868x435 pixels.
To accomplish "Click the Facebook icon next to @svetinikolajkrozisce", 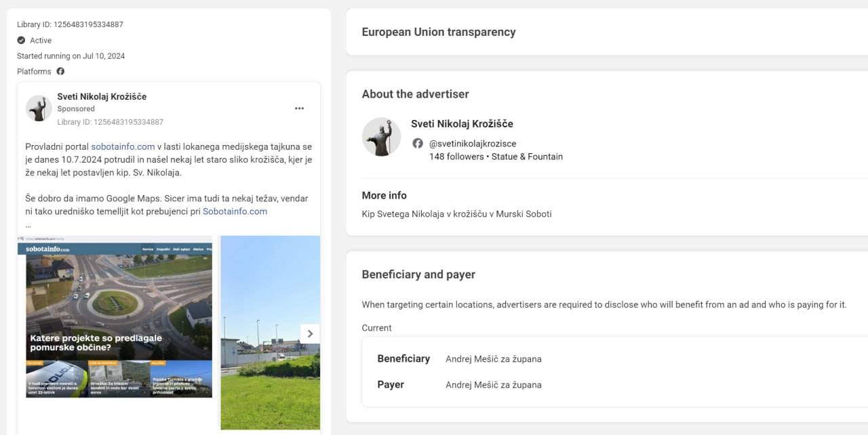I will coord(418,144).
